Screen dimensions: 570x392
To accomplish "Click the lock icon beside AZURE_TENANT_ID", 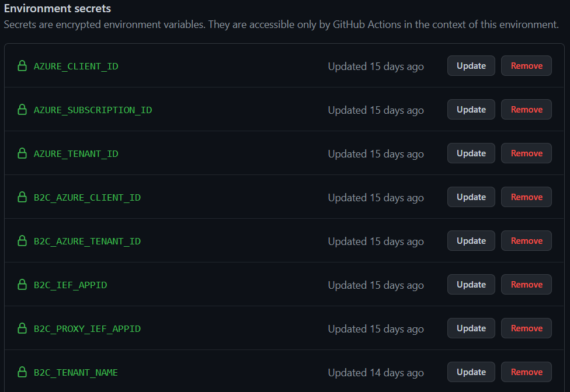I will [22, 153].
